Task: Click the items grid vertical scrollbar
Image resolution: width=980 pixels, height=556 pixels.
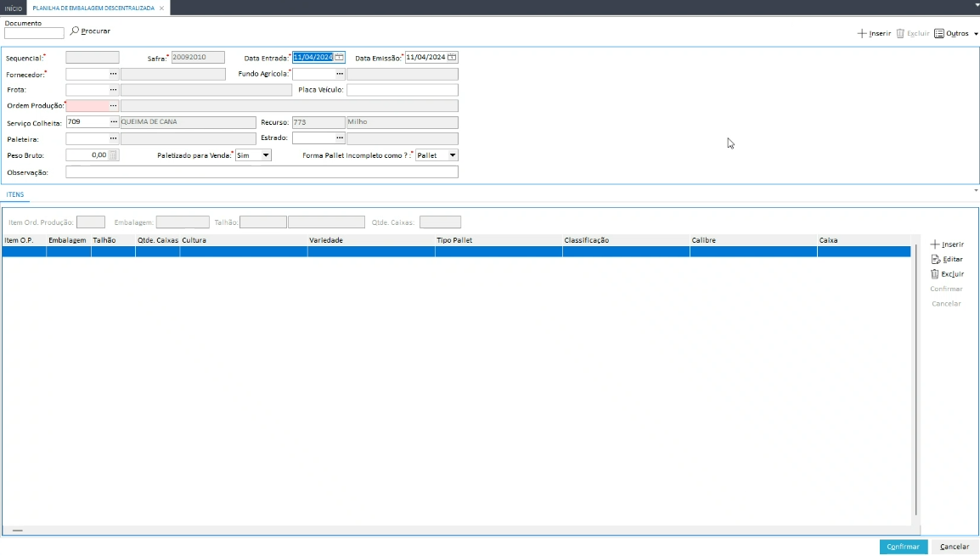Action: click(915, 379)
